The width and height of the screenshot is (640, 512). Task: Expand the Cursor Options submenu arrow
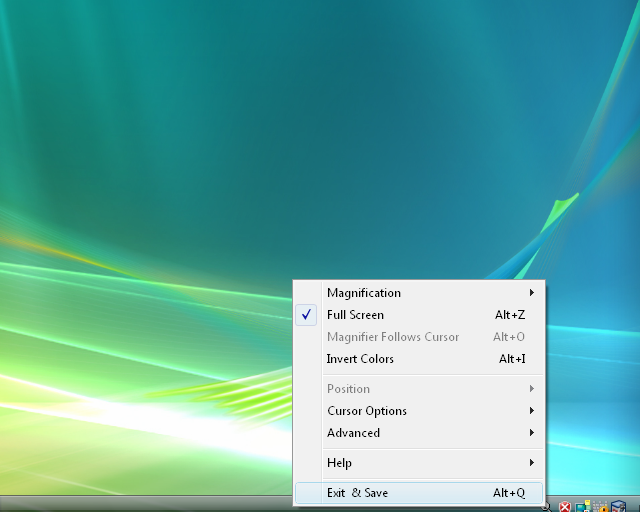532,411
